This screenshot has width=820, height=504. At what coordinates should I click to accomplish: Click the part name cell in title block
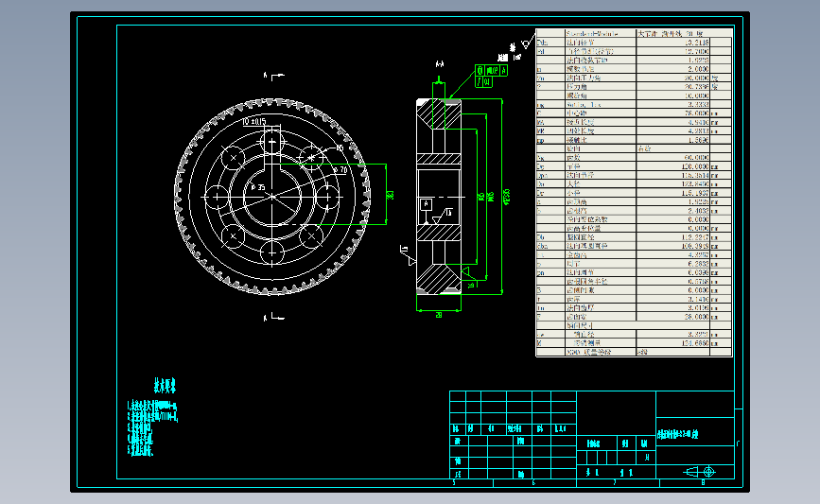[x=695, y=431]
